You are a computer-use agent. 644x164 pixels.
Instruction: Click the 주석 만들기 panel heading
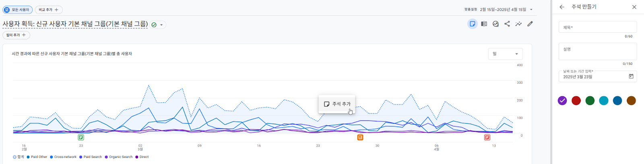point(584,7)
